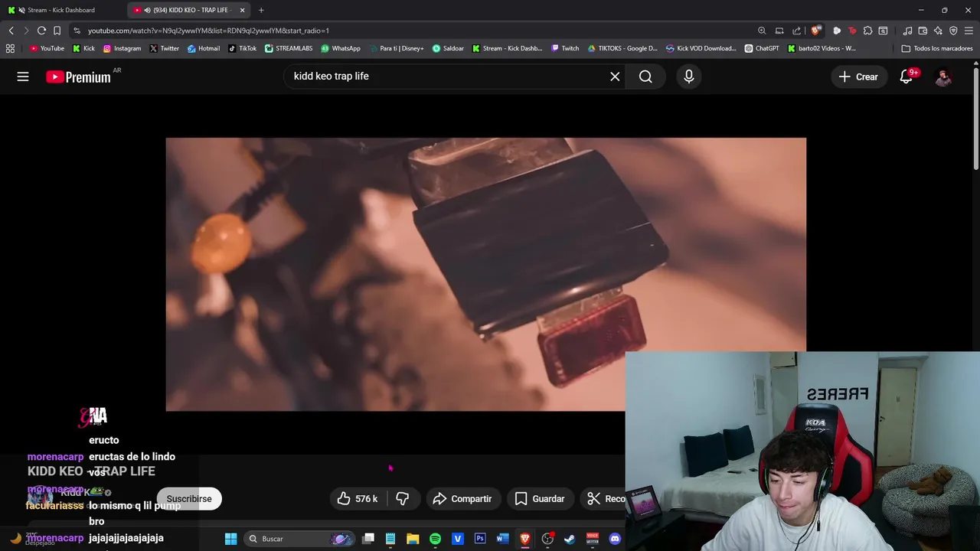Open Brave Leo AI sparkle icon
Image resolution: width=980 pixels, height=551 pixels.
[x=938, y=31]
